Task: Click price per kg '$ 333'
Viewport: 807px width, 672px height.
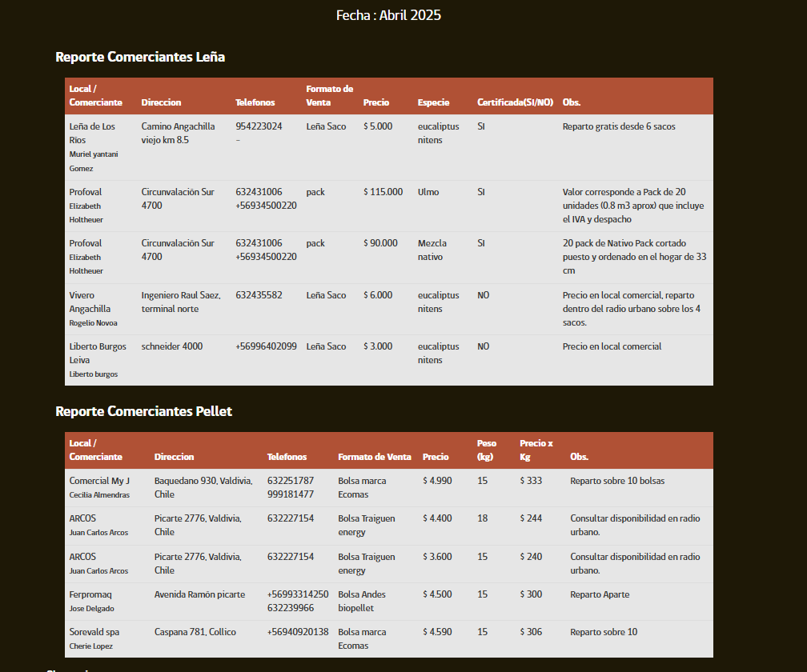Action: click(531, 481)
